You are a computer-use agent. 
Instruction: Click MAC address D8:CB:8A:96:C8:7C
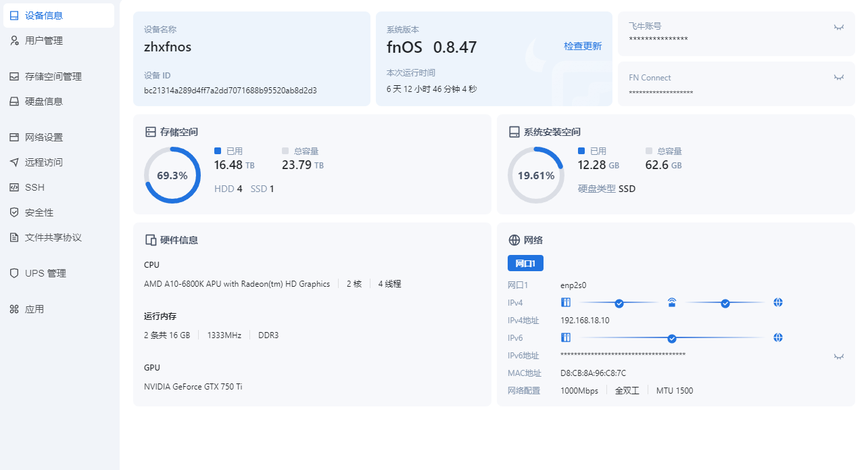(x=594, y=373)
